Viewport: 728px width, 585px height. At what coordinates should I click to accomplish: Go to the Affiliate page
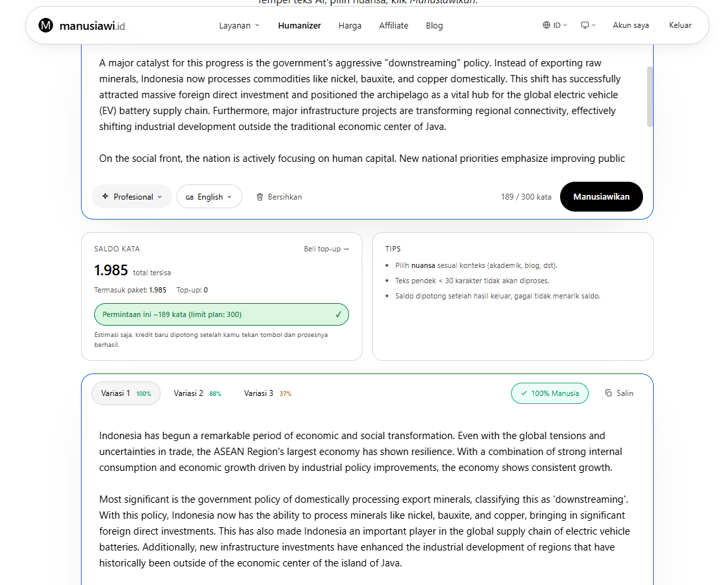tap(394, 25)
